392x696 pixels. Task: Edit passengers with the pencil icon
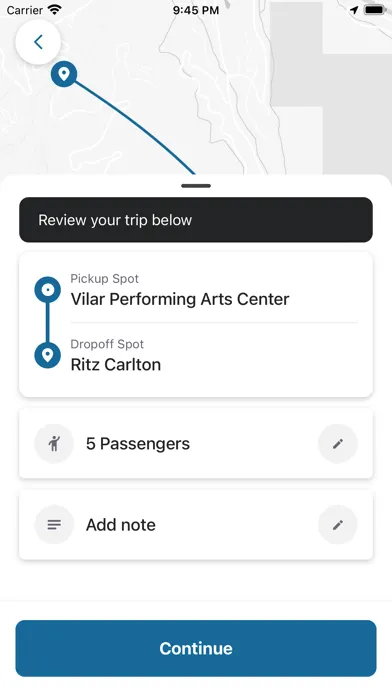338,443
